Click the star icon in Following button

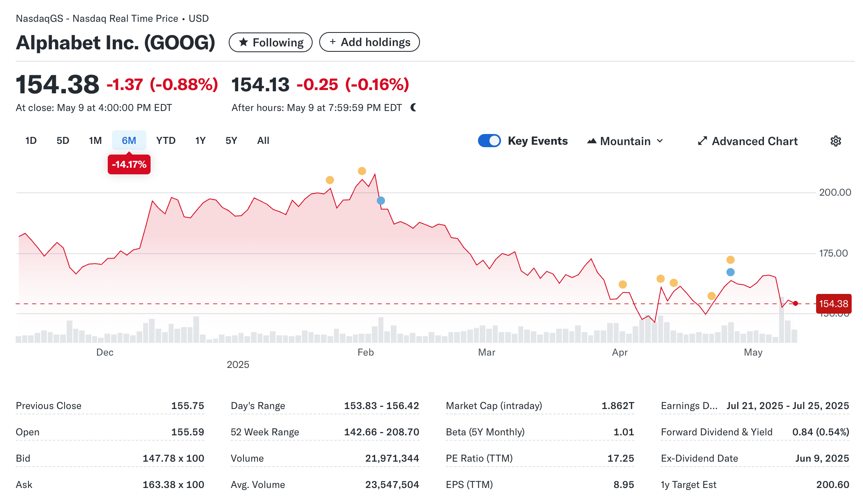point(244,42)
